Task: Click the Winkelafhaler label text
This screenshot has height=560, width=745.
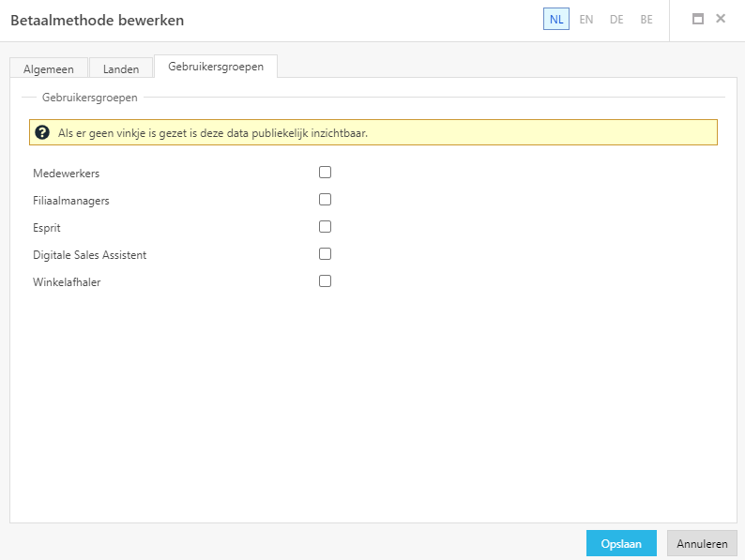Action: coord(67,282)
